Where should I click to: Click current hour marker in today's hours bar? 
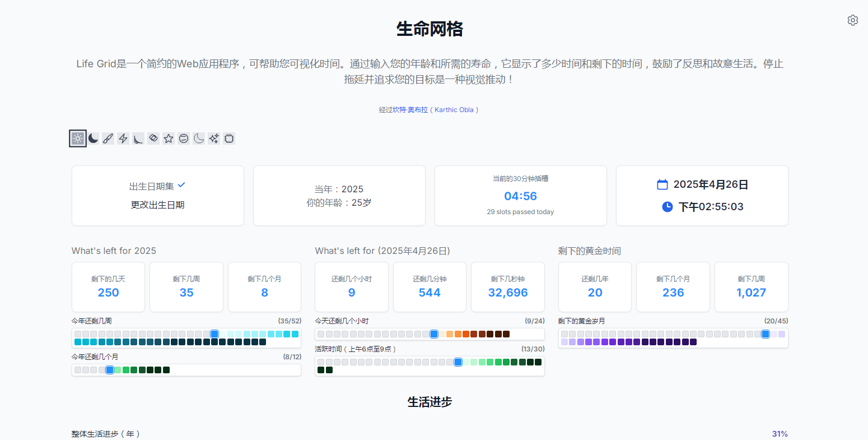tap(434, 334)
